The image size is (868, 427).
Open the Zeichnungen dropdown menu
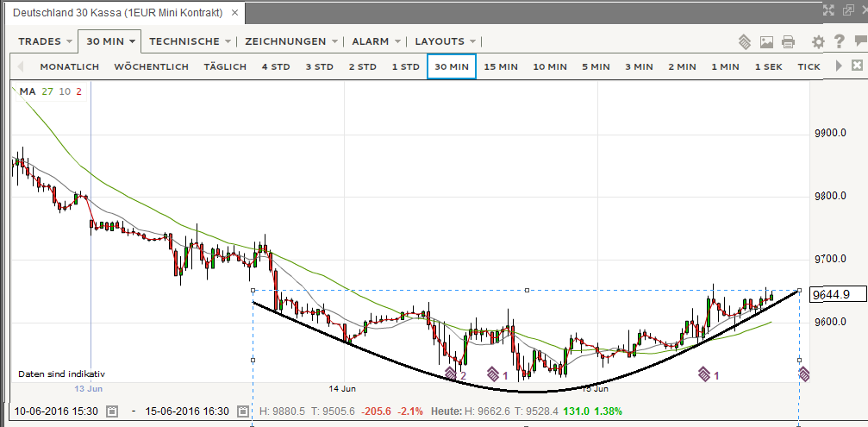[290, 41]
